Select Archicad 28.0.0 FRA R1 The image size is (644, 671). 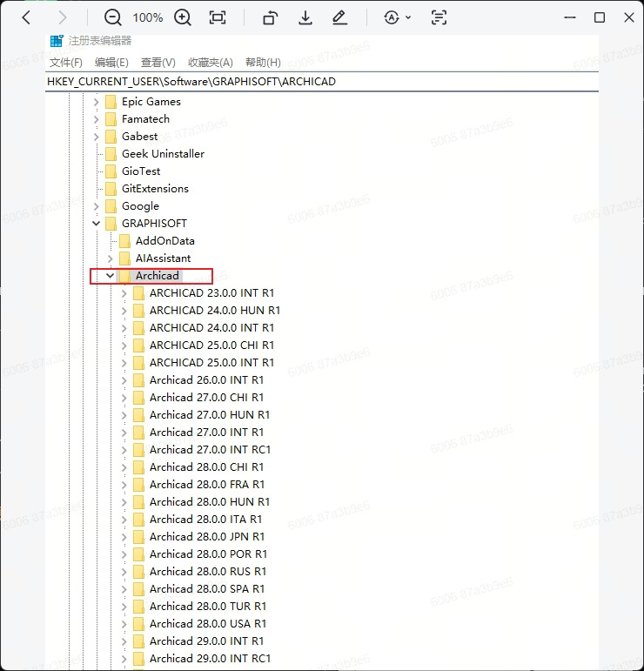(207, 485)
